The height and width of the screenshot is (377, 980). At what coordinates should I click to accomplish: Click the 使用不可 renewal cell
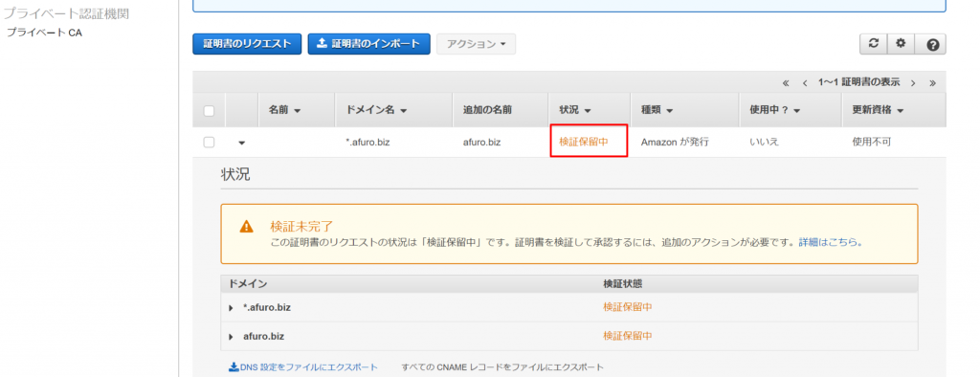tap(871, 142)
